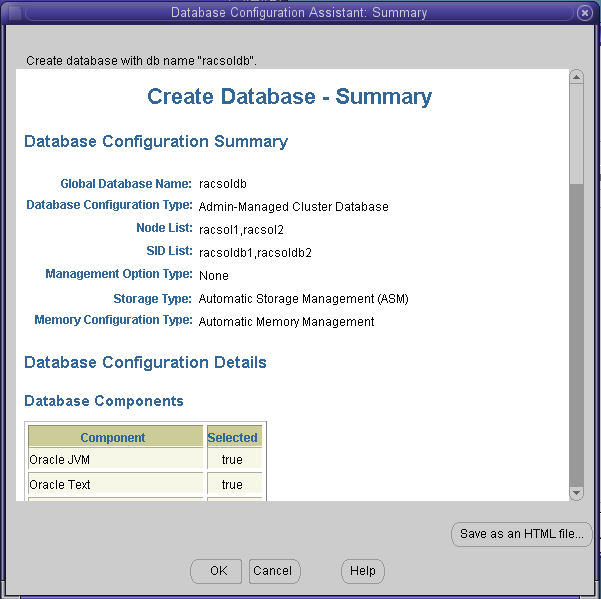Click the scrollbar up arrow
This screenshot has width=601, height=599.
tap(576, 77)
